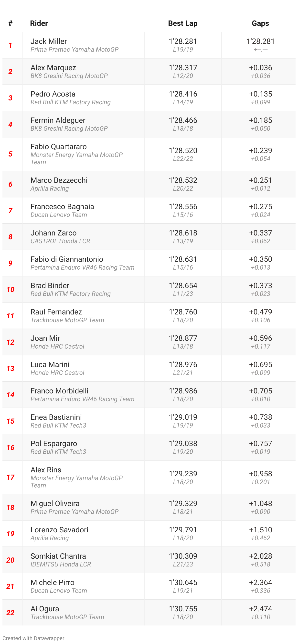Click on Alex Marquez rider name
The height and width of the screenshot is (644, 298).
tap(53, 68)
